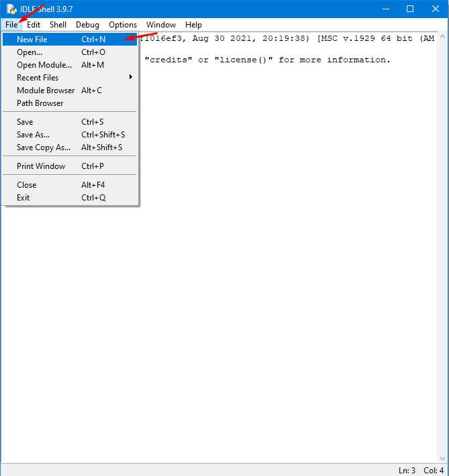Viewport: 449px width, 476px height.
Task: Open the Window menu
Action: 161,25
